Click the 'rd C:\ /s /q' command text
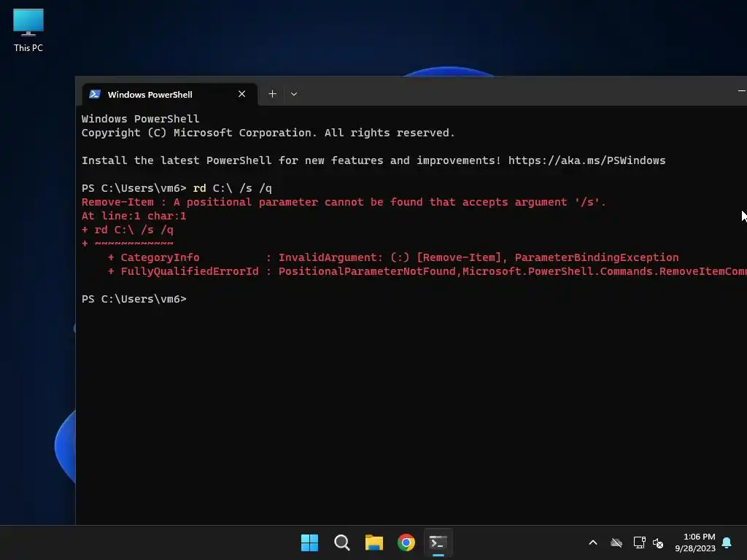This screenshot has height=560, width=747. 232,188
